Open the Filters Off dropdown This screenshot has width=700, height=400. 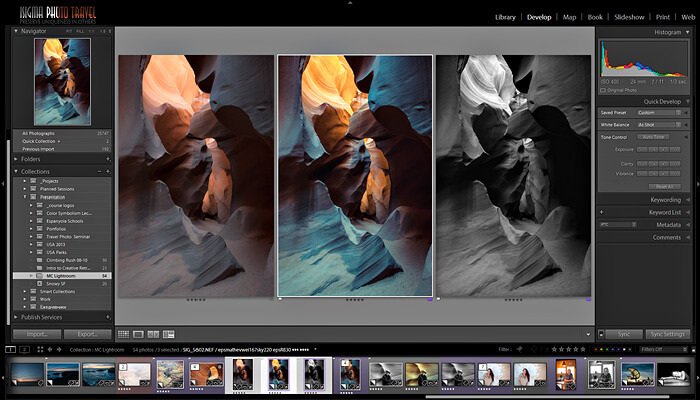pyautogui.click(x=664, y=350)
